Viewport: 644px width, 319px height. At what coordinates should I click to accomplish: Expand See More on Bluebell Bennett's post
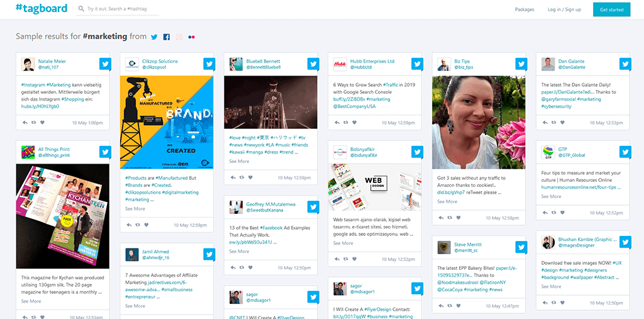click(x=239, y=162)
